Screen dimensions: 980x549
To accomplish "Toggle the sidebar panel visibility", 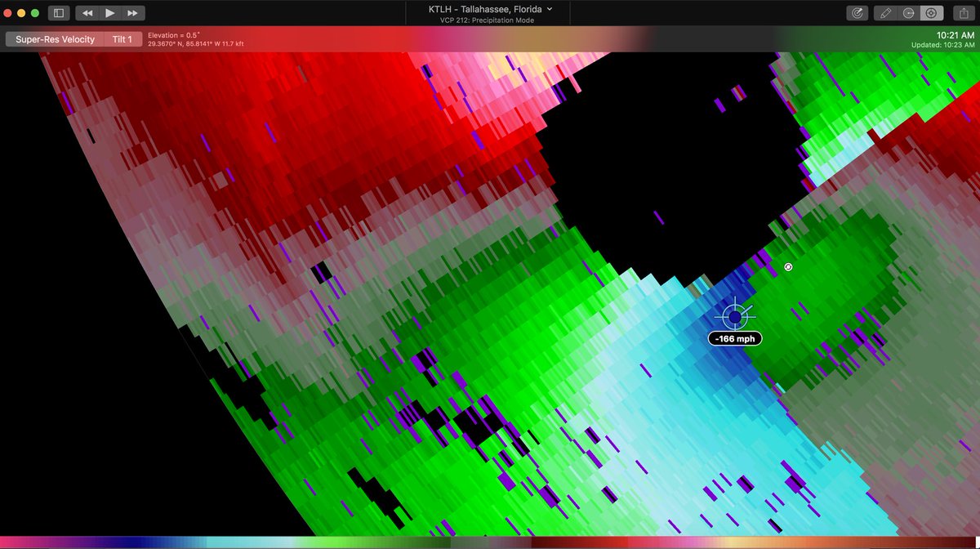I will point(58,13).
